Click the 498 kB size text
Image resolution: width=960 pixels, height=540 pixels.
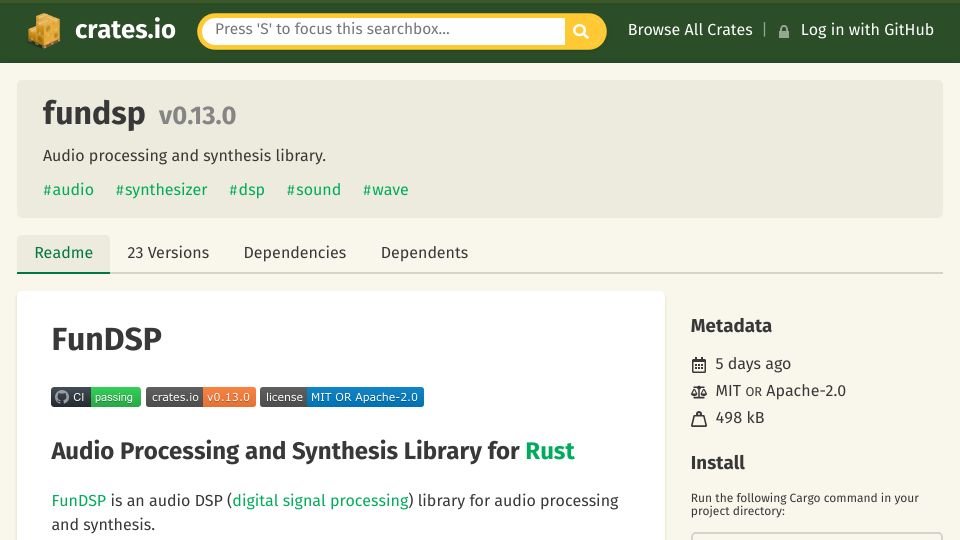click(740, 418)
